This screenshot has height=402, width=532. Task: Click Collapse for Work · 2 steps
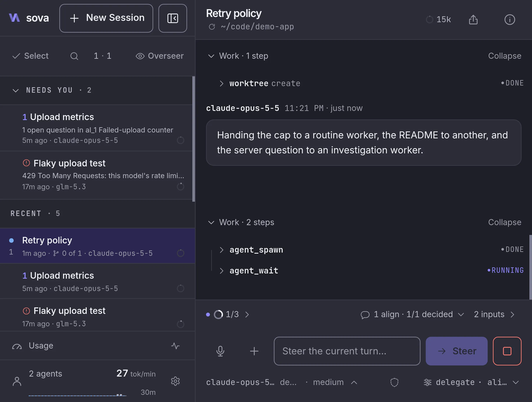click(x=505, y=222)
